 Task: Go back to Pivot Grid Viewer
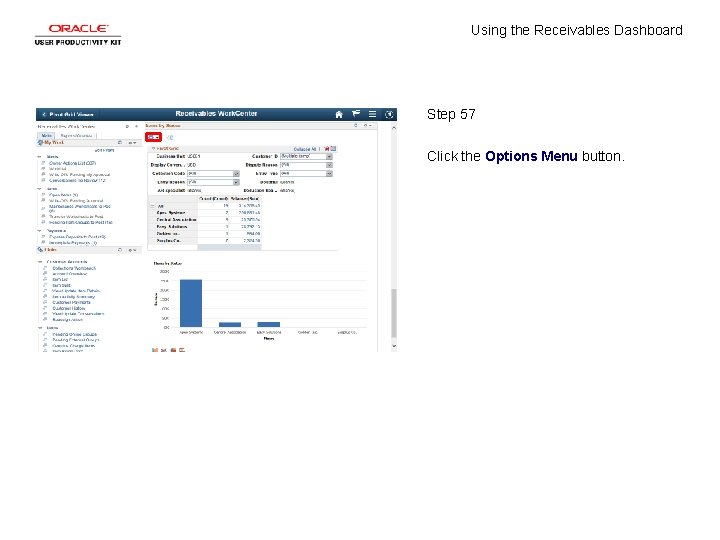coord(68,114)
